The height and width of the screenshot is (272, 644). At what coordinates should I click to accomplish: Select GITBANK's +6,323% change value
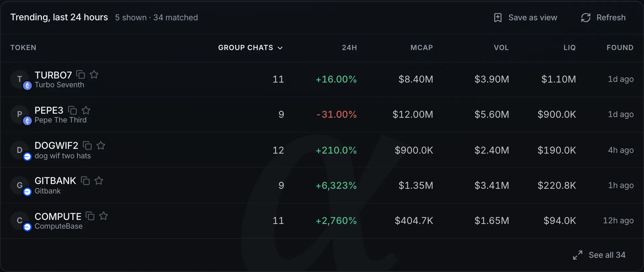coord(336,185)
